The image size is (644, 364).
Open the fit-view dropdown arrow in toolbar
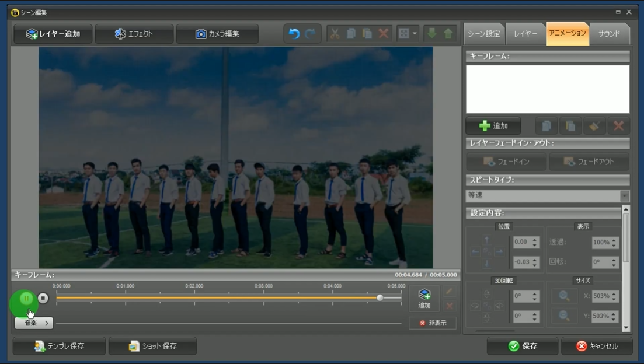[x=415, y=34]
